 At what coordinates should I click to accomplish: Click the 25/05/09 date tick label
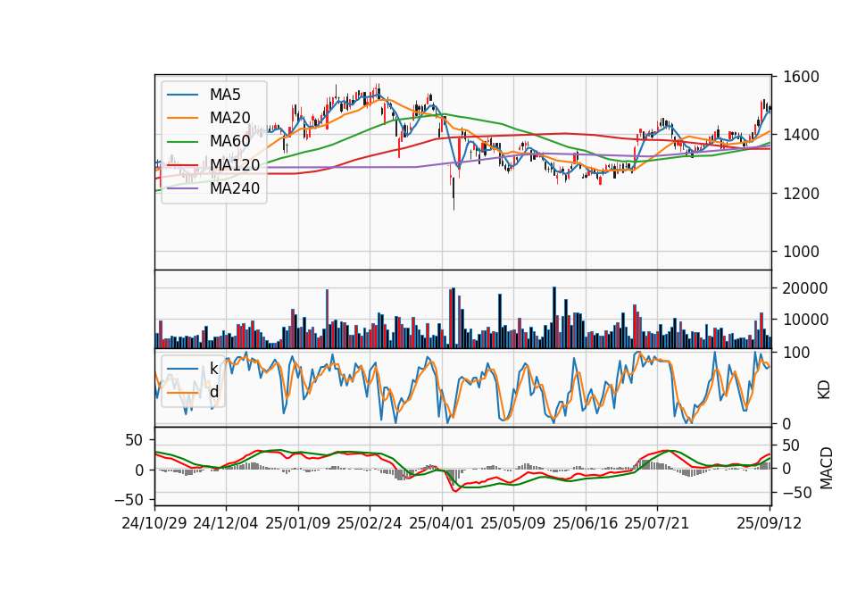pyautogui.click(x=512, y=523)
